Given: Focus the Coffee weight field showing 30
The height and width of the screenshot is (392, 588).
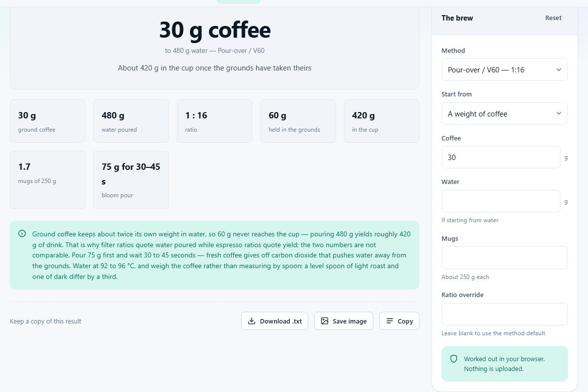Looking at the screenshot, I should (x=501, y=157).
